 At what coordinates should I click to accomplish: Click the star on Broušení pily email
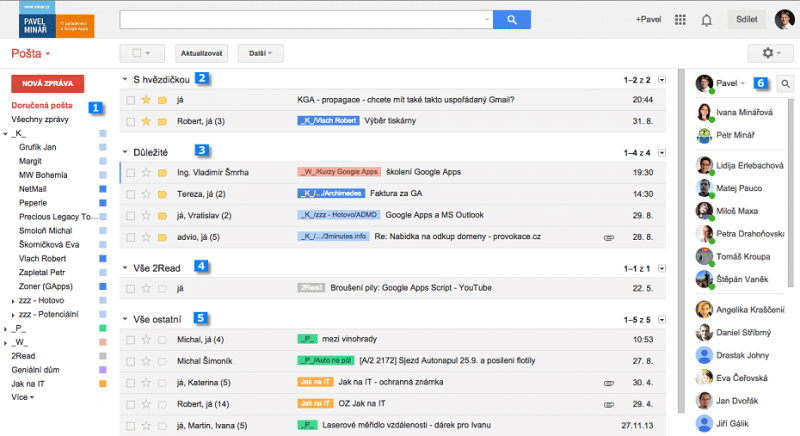pyautogui.click(x=146, y=288)
